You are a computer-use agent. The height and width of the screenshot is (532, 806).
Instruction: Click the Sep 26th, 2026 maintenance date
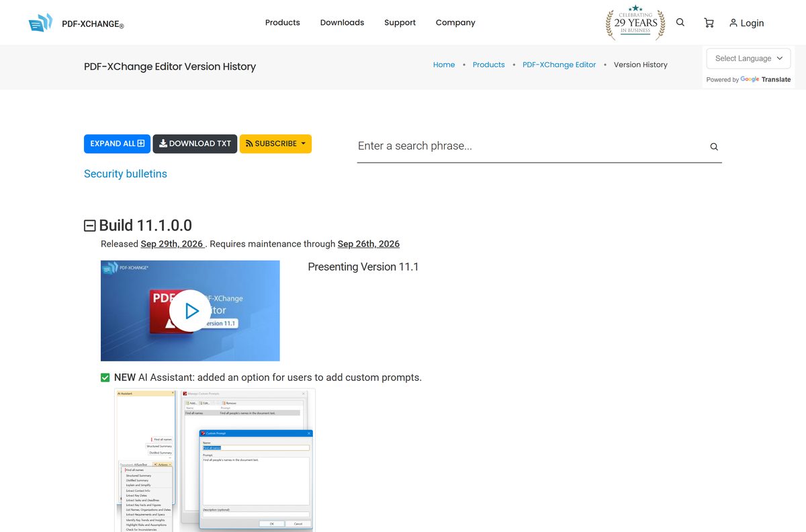369,244
